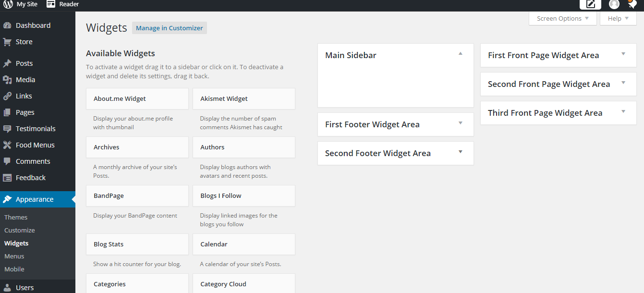Expand First Footer Widget Area
The image size is (644, 293).
tap(460, 123)
